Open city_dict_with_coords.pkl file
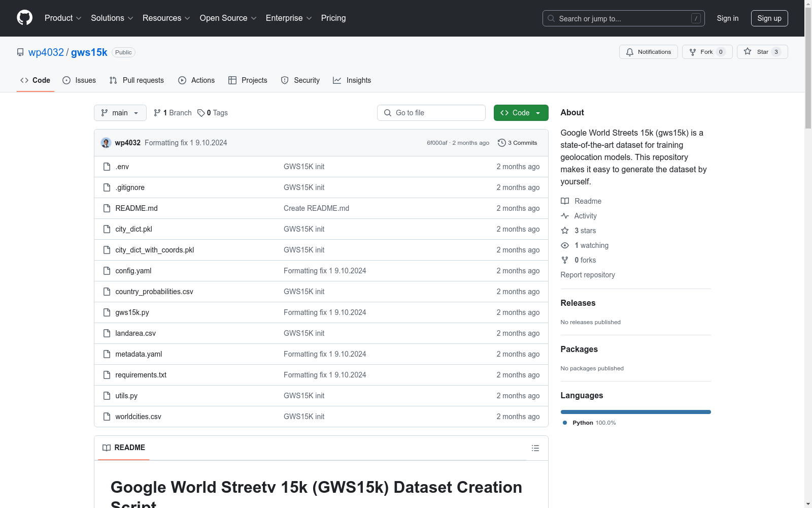 [155, 250]
